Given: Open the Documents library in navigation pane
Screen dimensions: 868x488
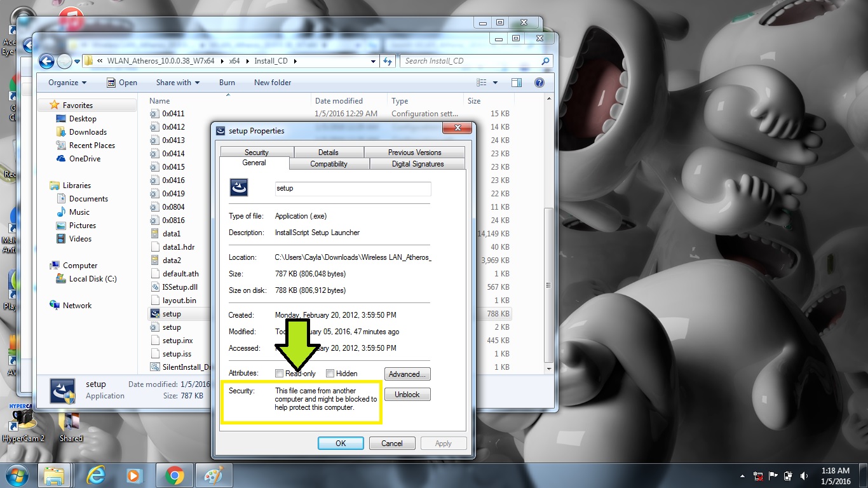Looking at the screenshot, I should 88,199.
